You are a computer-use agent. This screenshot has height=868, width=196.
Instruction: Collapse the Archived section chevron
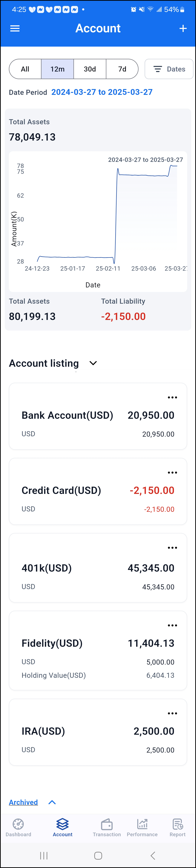(x=52, y=802)
